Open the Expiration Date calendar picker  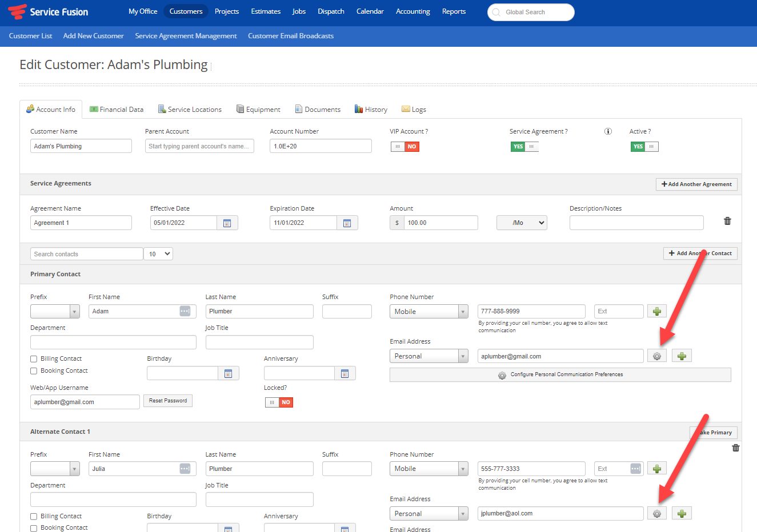click(x=347, y=223)
